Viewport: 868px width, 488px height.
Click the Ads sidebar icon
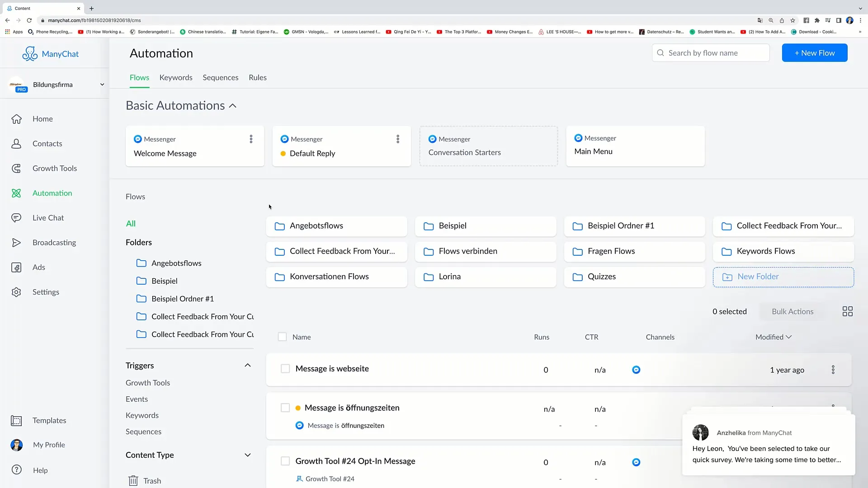pyautogui.click(x=16, y=267)
